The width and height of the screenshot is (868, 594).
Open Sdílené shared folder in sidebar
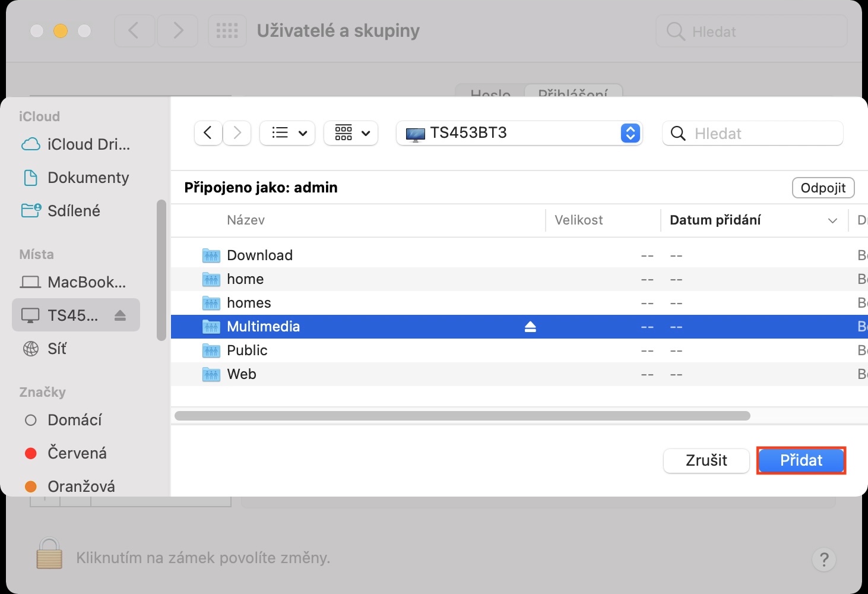pos(74,211)
